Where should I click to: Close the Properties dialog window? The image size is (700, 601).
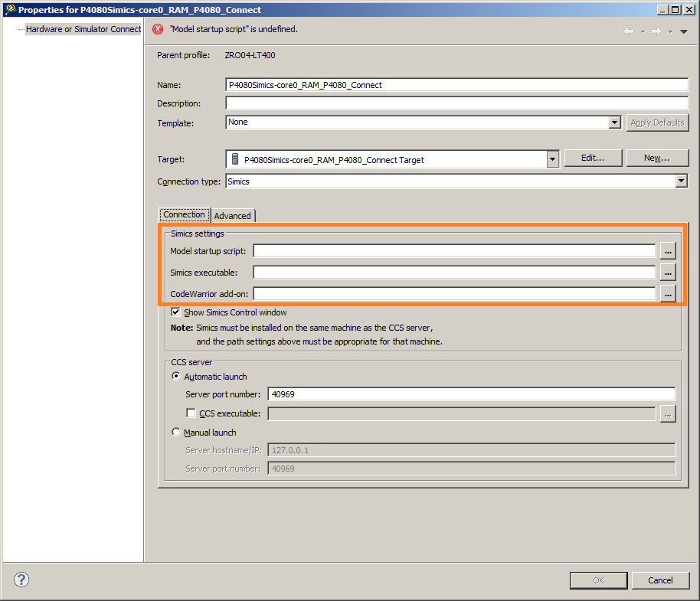[689, 9]
